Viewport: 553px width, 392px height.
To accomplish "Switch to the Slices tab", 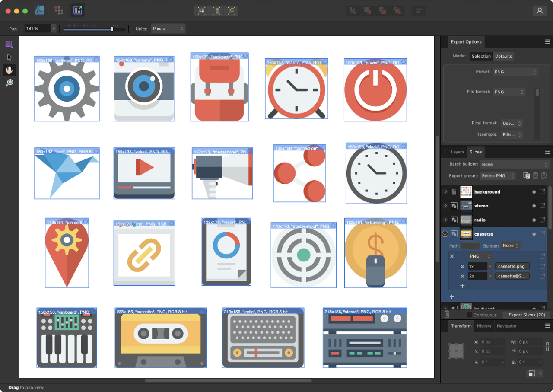I will click(475, 152).
